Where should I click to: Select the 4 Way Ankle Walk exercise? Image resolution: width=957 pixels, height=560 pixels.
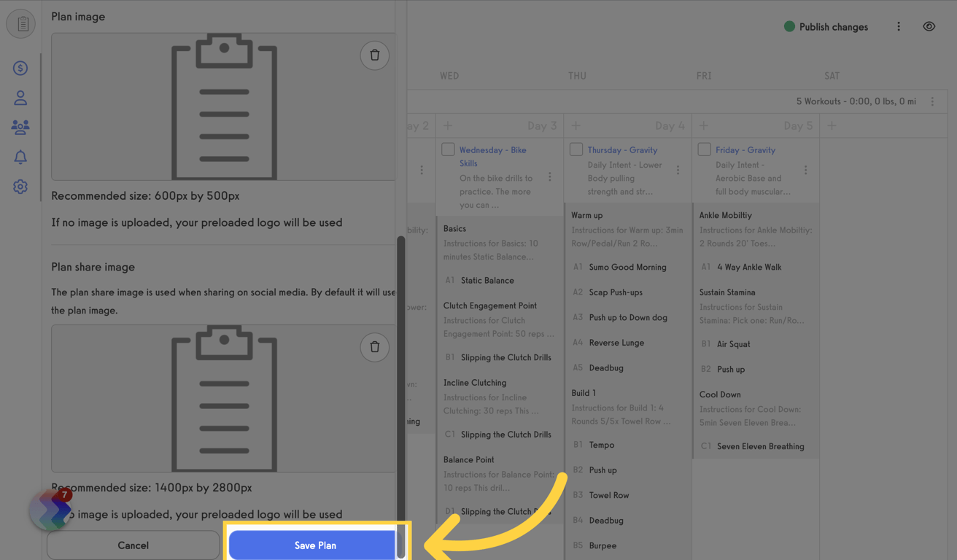pyautogui.click(x=749, y=268)
